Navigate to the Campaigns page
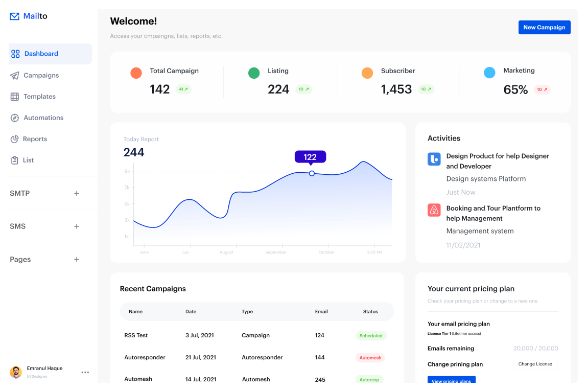Screen dimensions: 587x392 pos(41,75)
